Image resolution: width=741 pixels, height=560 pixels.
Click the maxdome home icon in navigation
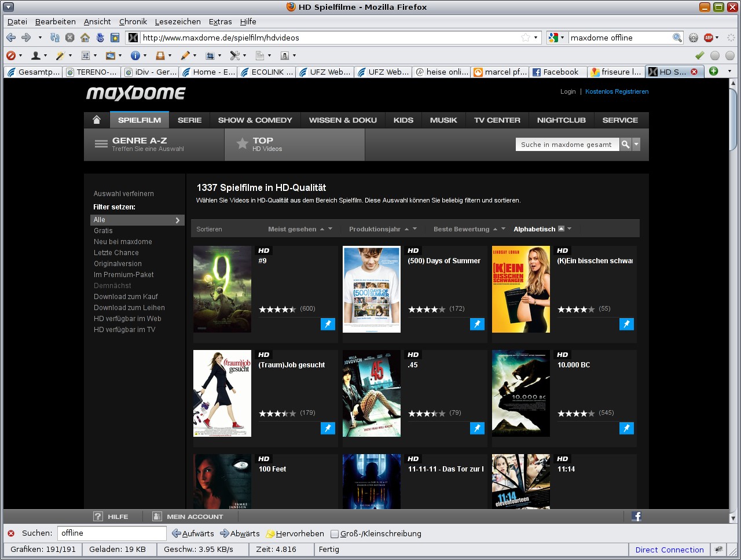[x=97, y=120]
